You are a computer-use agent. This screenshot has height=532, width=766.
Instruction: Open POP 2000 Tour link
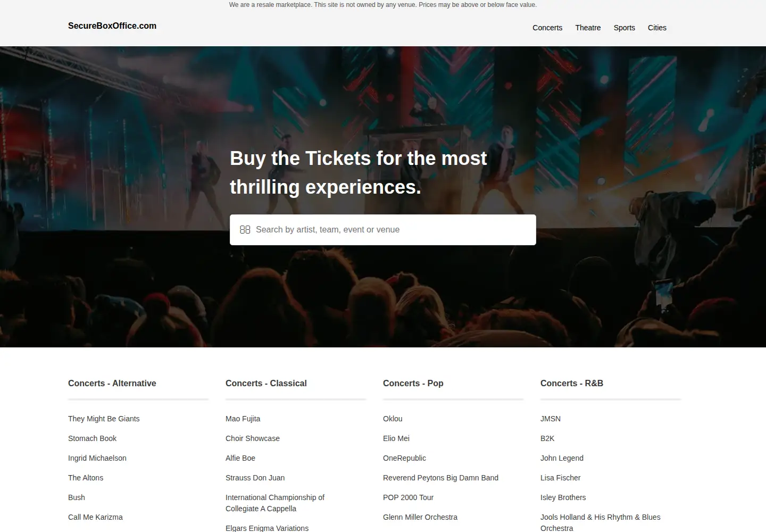[408, 497]
